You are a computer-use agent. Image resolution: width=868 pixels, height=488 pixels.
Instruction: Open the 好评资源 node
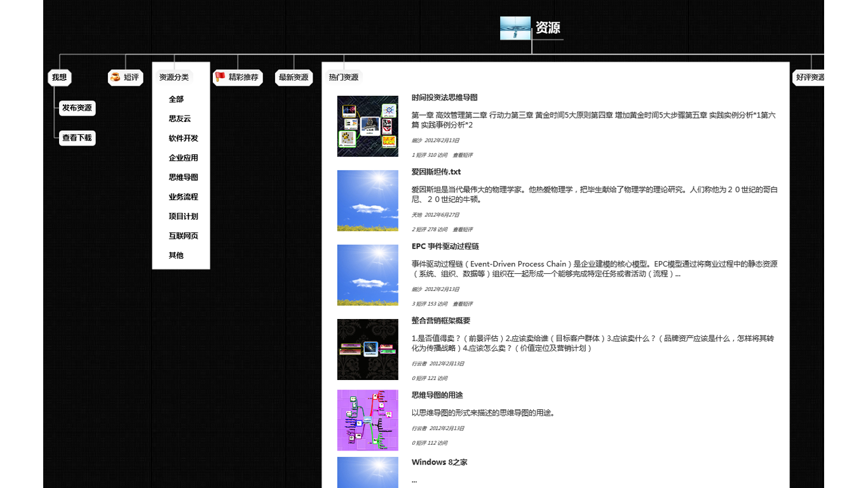pyautogui.click(x=809, y=78)
